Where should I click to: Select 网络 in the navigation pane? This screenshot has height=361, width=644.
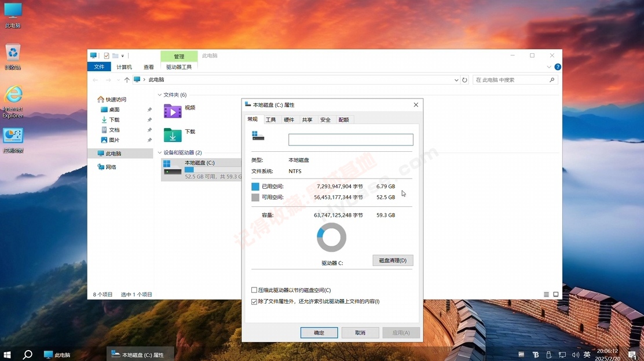click(107, 167)
